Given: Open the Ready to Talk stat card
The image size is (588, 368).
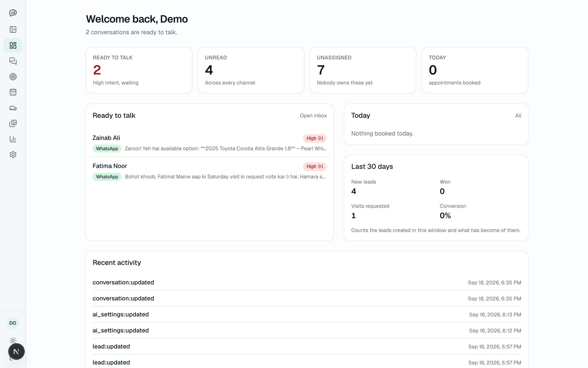Looking at the screenshot, I should coord(139,70).
